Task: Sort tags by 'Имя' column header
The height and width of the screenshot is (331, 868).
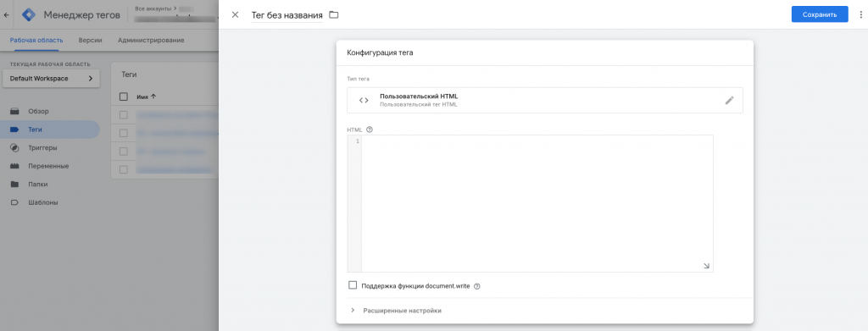Action: click(x=146, y=97)
